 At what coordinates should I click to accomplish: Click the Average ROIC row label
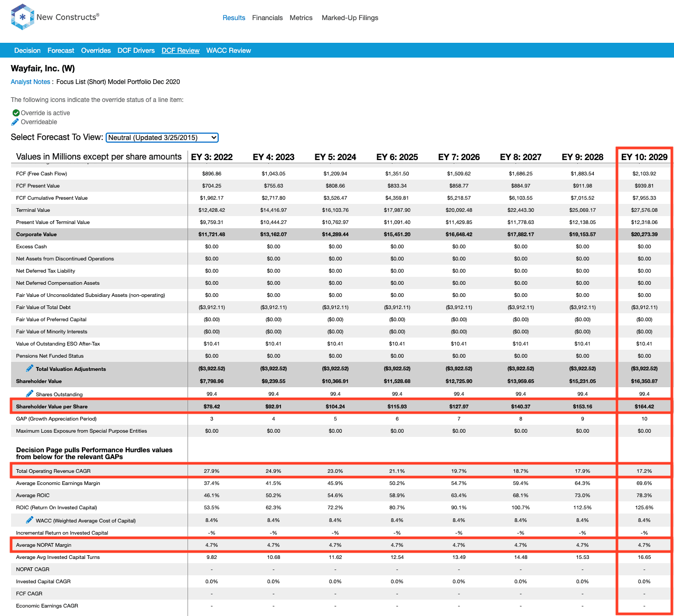point(33,496)
